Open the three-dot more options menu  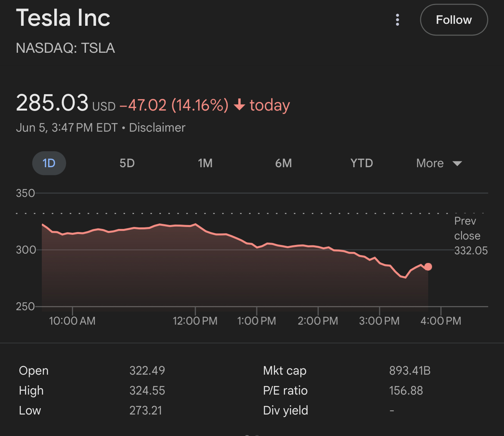397,20
